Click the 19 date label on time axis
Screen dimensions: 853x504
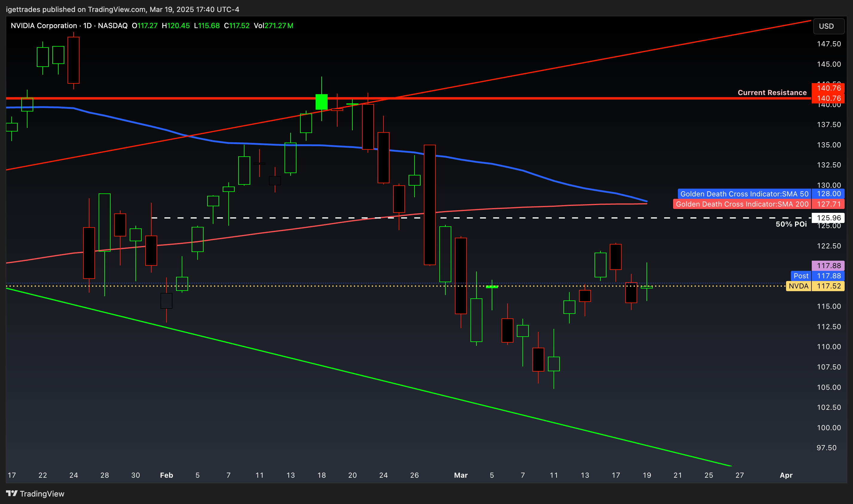[647, 475]
